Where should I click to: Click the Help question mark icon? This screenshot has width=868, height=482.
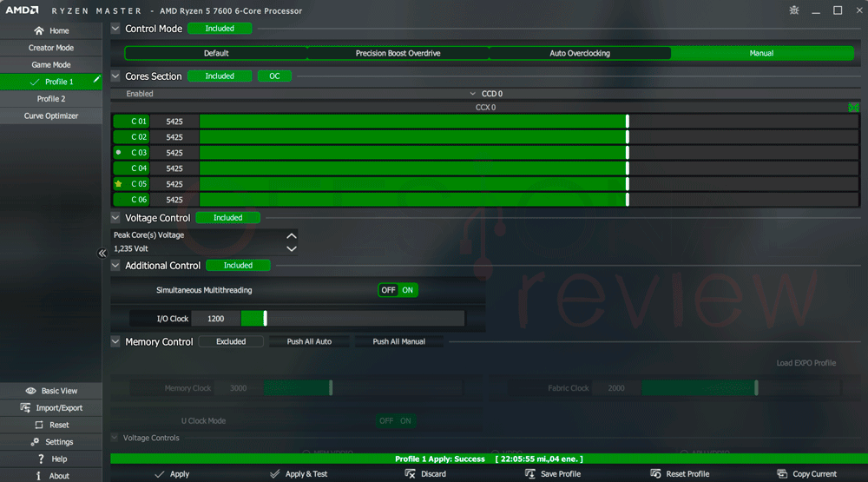pyautogui.click(x=41, y=459)
